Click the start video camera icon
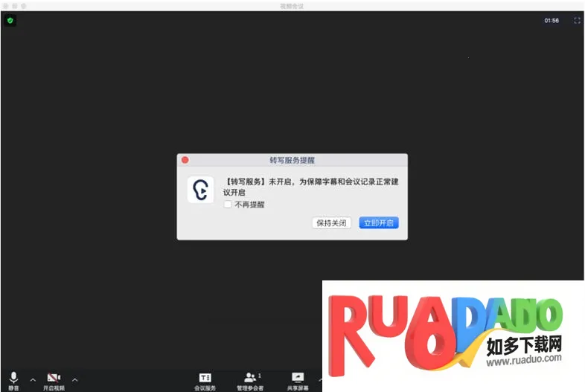The width and height of the screenshot is (585, 392). pyautogui.click(x=54, y=378)
